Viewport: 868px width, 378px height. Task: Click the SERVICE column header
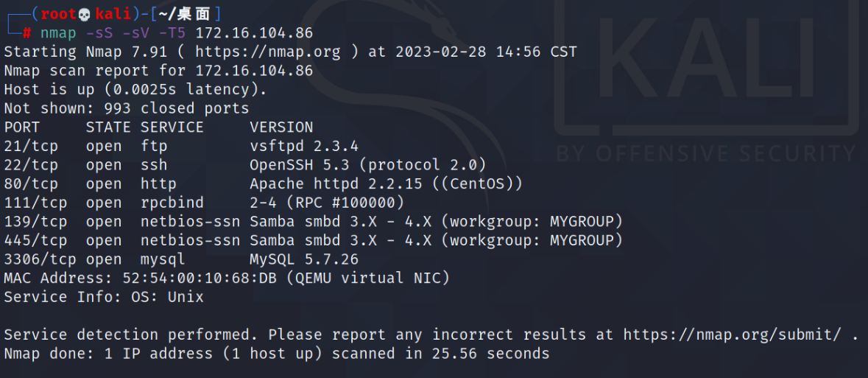tap(172, 127)
